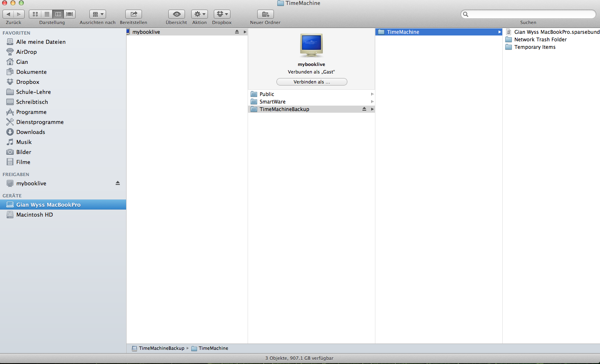Viewport: 600px width, 364px height.
Task: Click the status text 3 Objekte, 907.1 GB verfügbar
Action: point(299,358)
